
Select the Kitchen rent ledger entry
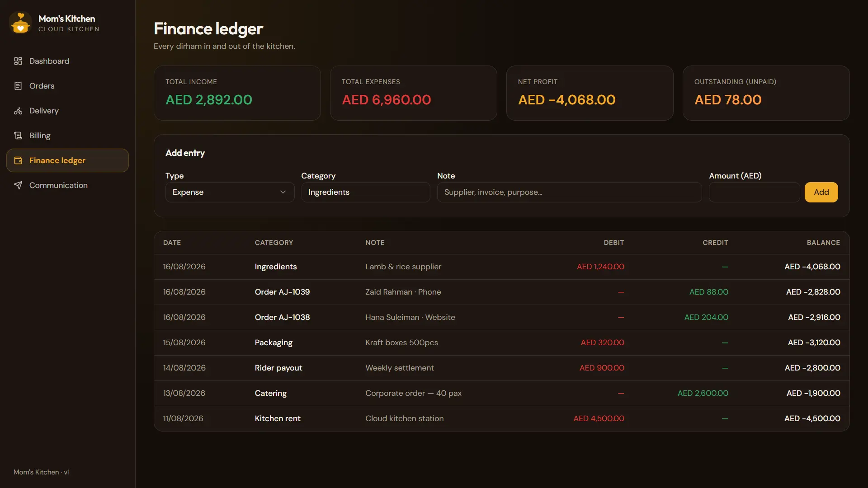(501, 418)
